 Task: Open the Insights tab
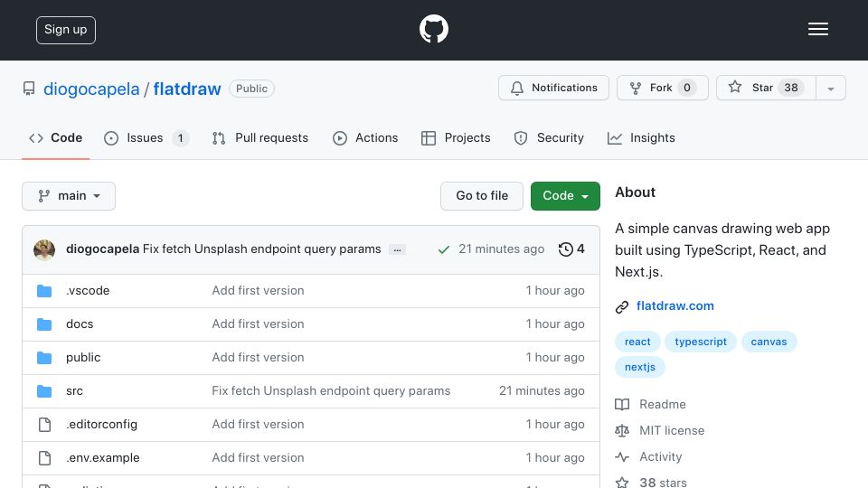pos(642,137)
